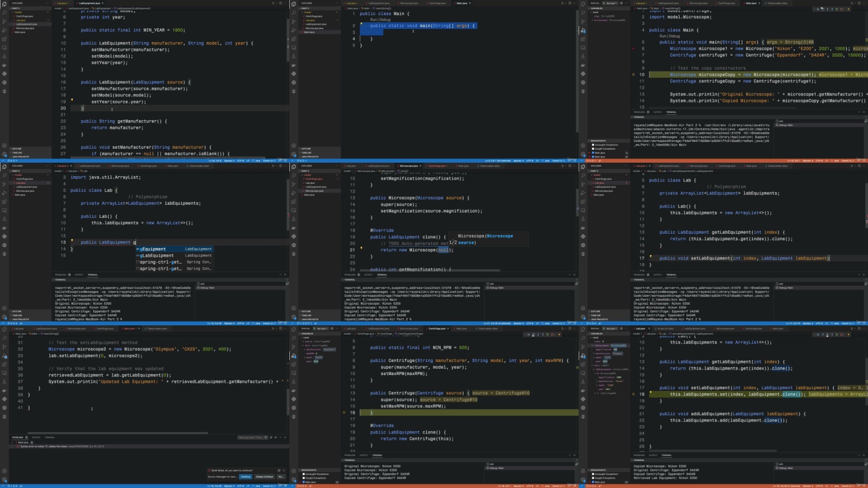Click the Problems filter funnel icon in Build failed window
The height and width of the screenshot is (488, 868).
point(266,437)
